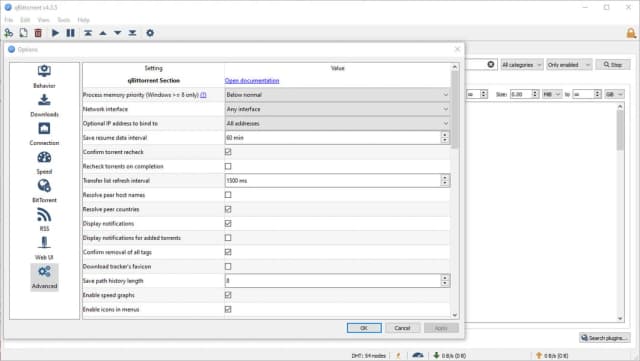Open Optional IP address to bind dropdown
The width and height of the screenshot is (640, 361).
pos(337,123)
